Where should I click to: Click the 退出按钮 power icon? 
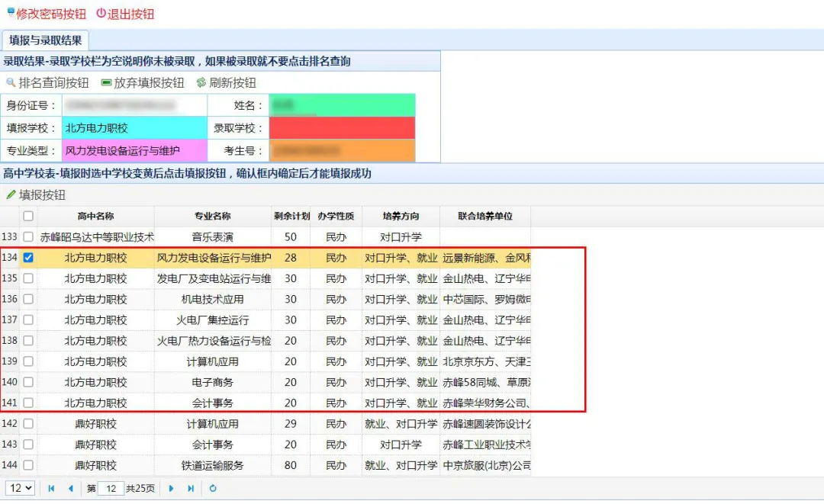(x=101, y=13)
